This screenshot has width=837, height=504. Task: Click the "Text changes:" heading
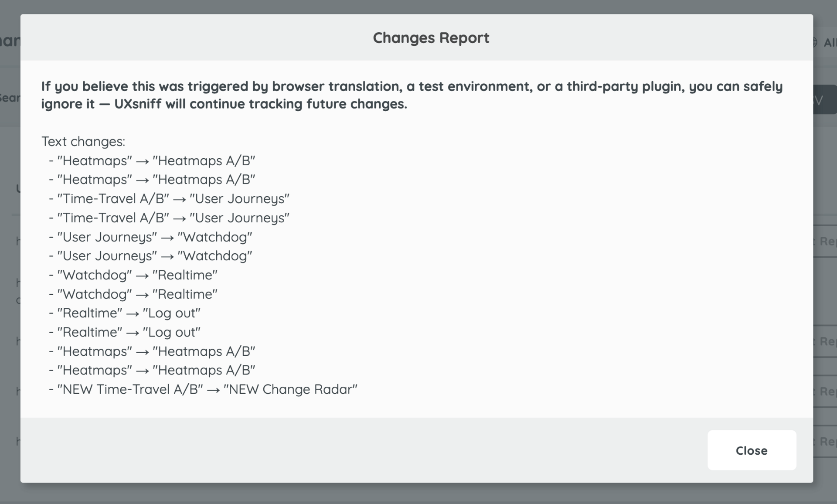83,142
